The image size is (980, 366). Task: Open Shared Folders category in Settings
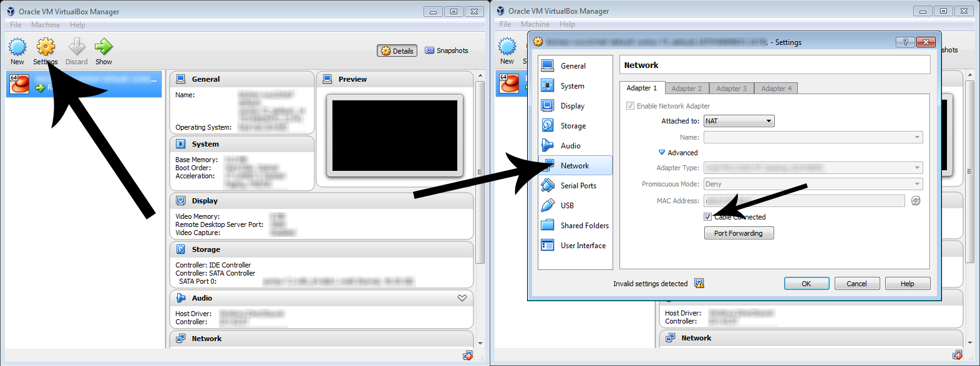575,225
